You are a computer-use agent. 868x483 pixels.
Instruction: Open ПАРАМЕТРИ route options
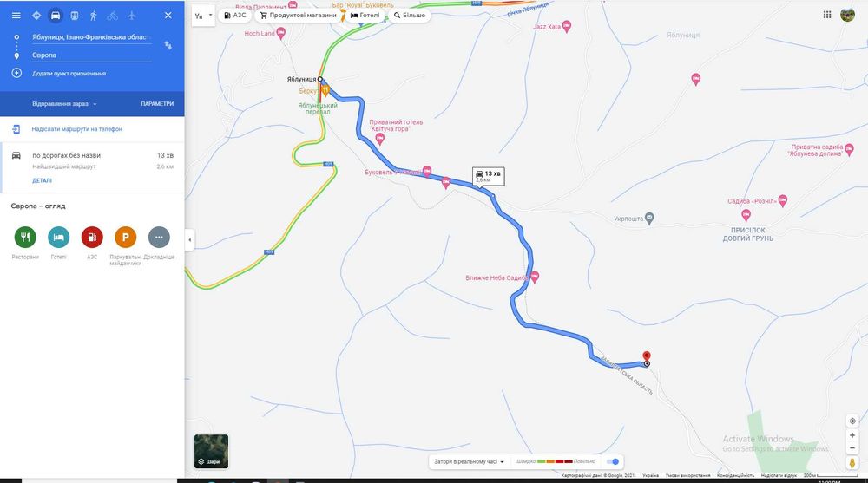[x=157, y=104]
